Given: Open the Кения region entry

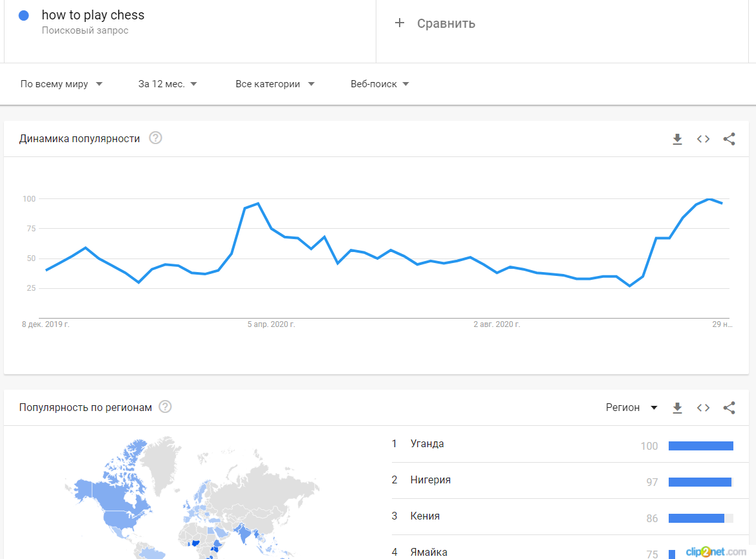Looking at the screenshot, I should click(425, 516).
